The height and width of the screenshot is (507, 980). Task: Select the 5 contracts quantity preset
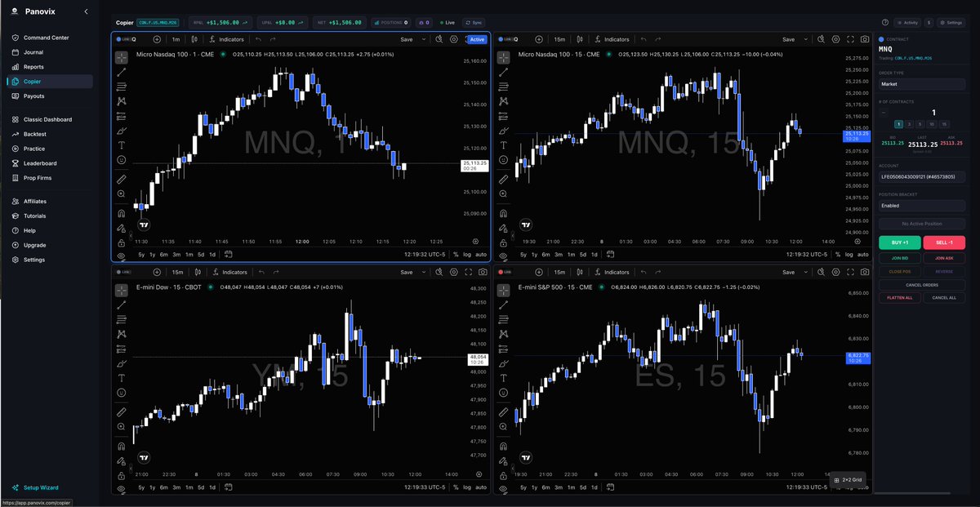920,122
